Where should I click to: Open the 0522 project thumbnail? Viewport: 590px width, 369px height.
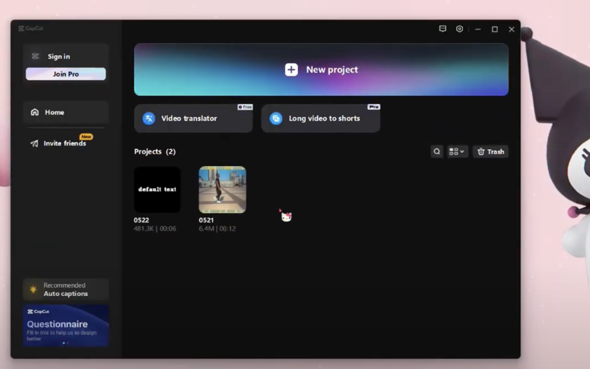click(x=157, y=190)
